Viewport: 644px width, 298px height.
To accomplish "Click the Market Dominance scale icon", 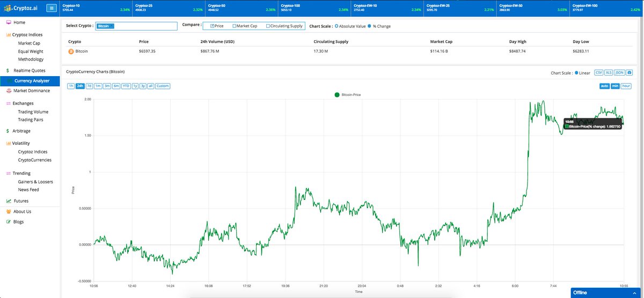I will click(9, 91).
